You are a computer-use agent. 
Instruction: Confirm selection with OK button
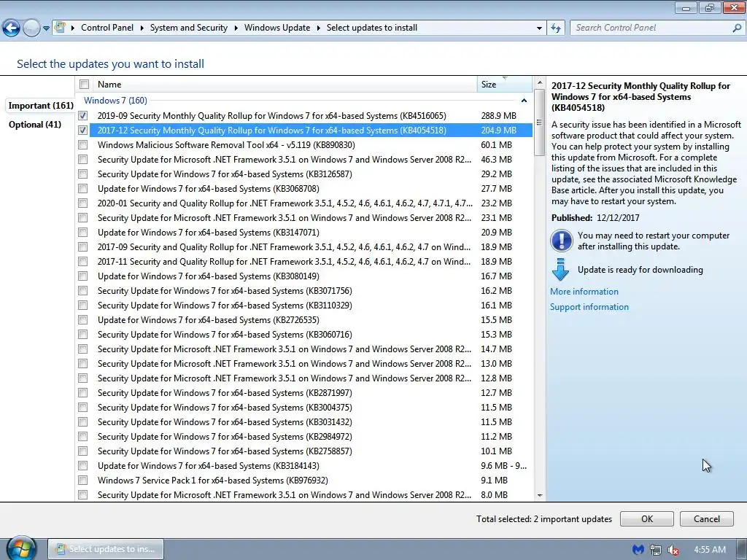tap(647, 519)
